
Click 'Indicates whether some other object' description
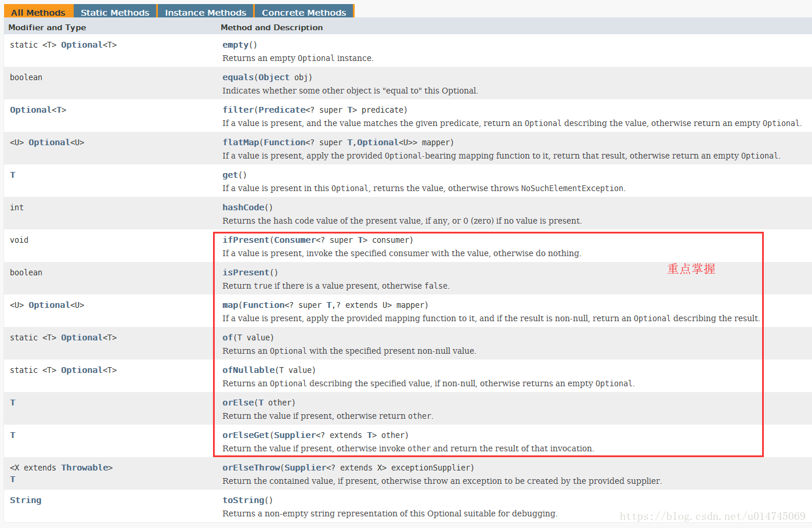[x=350, y=91]
